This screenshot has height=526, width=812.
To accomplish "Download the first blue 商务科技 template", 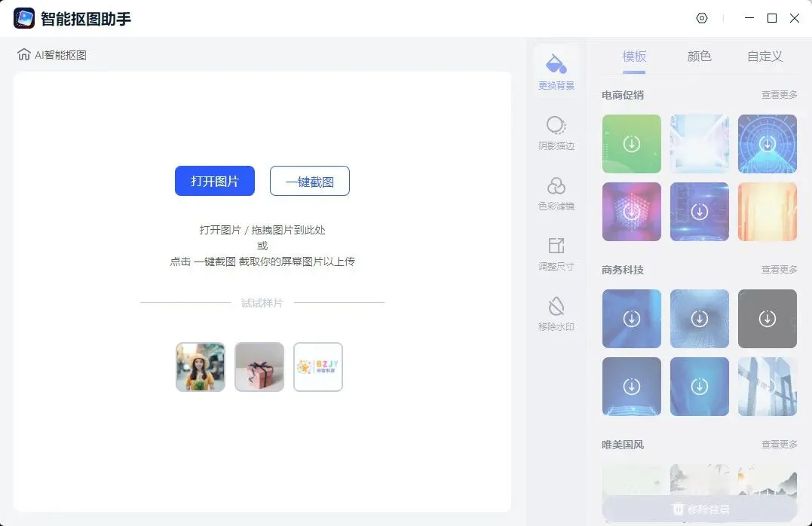I will pos(632,319).
